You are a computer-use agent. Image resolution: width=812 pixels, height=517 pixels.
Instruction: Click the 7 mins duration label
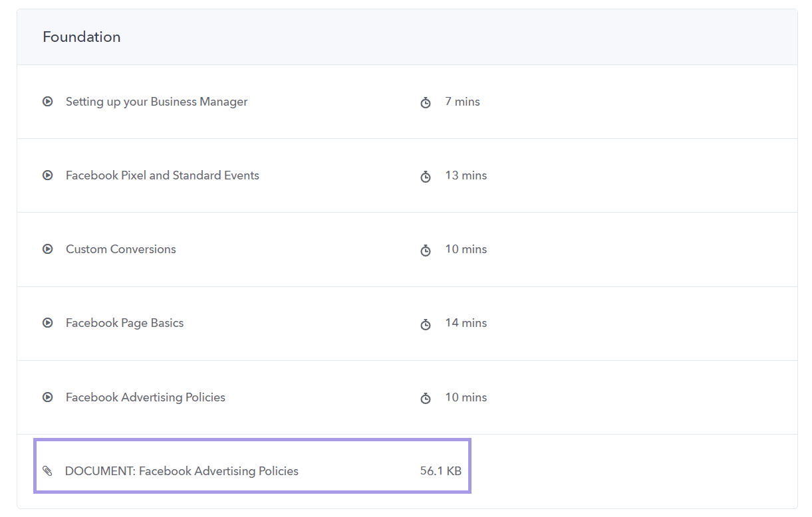[x=462, y=102]
